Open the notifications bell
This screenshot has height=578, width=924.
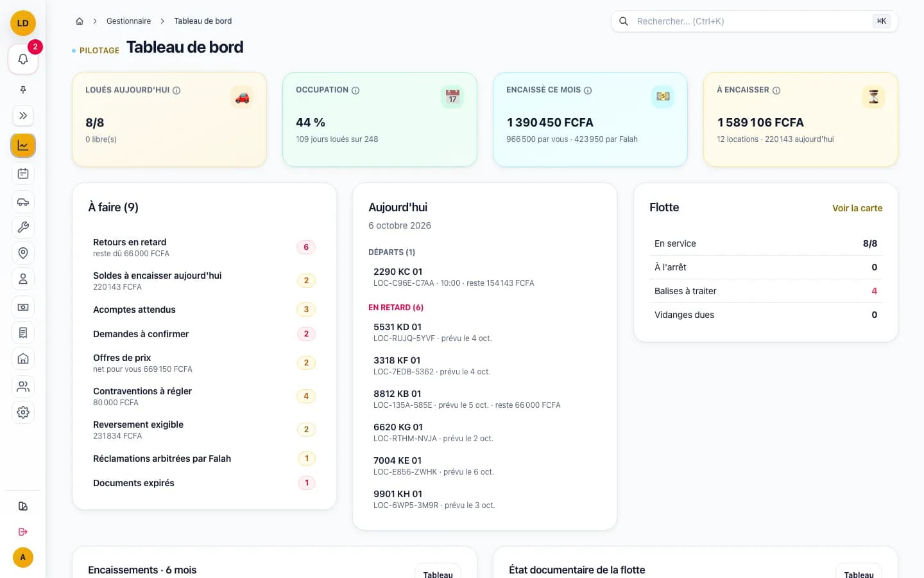pos(23,59)
